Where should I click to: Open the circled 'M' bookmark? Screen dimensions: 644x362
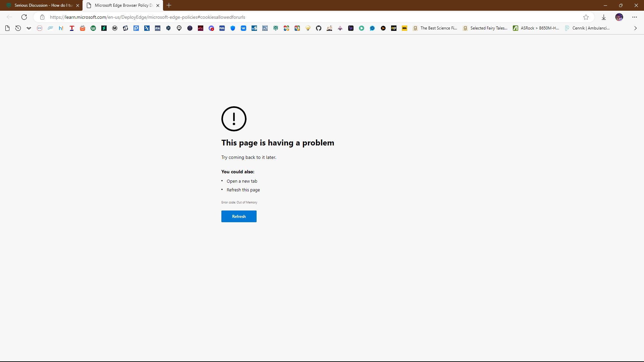pos(115,28)
